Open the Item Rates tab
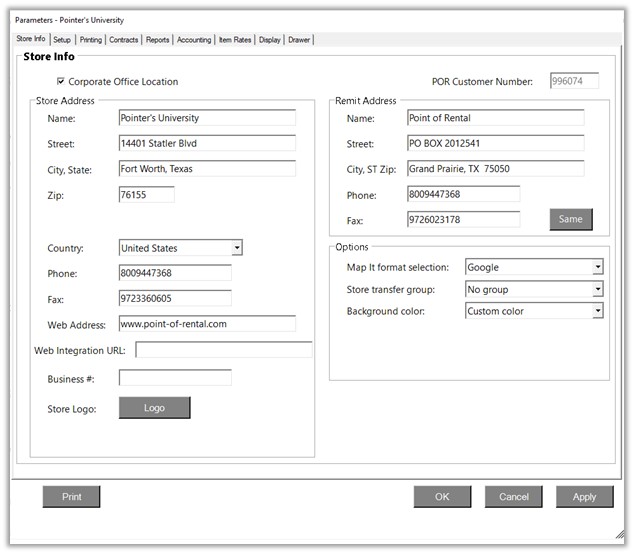This screenshot has width=634, height=554. pos(235,40)
